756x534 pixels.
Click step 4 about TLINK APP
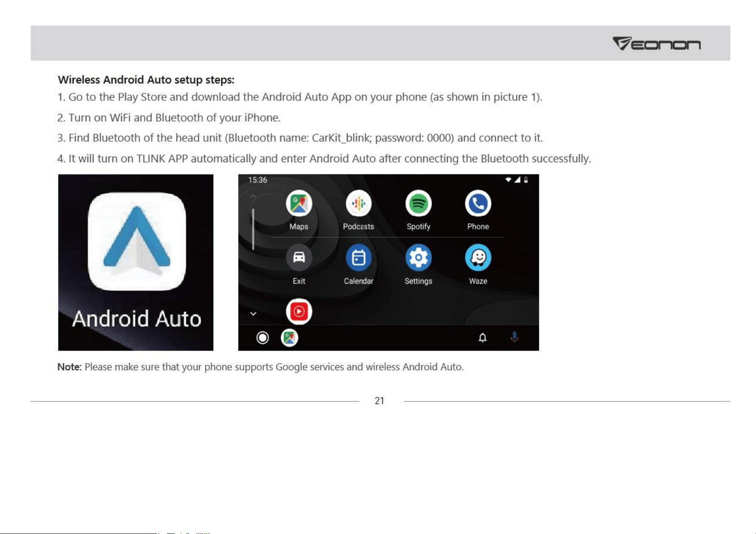click(324, 158)
